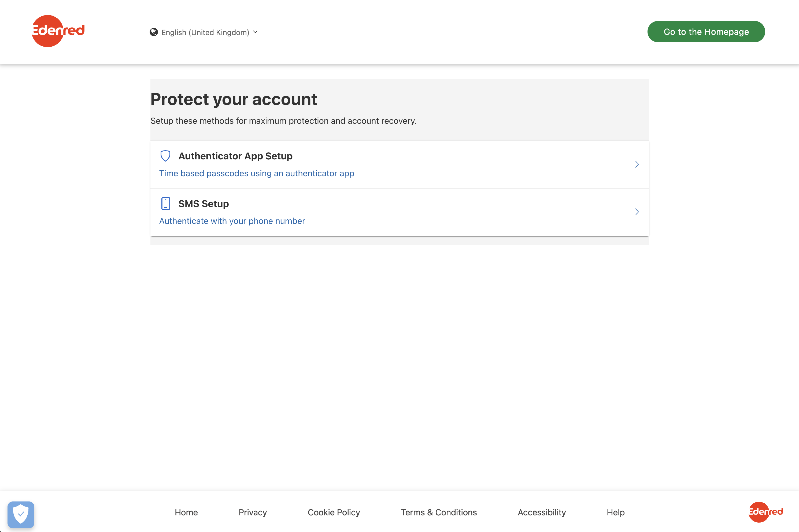Viewport: 799px width, 532px height.
Task: Open SMS Setup via right chevron
Action: [637, 212]
